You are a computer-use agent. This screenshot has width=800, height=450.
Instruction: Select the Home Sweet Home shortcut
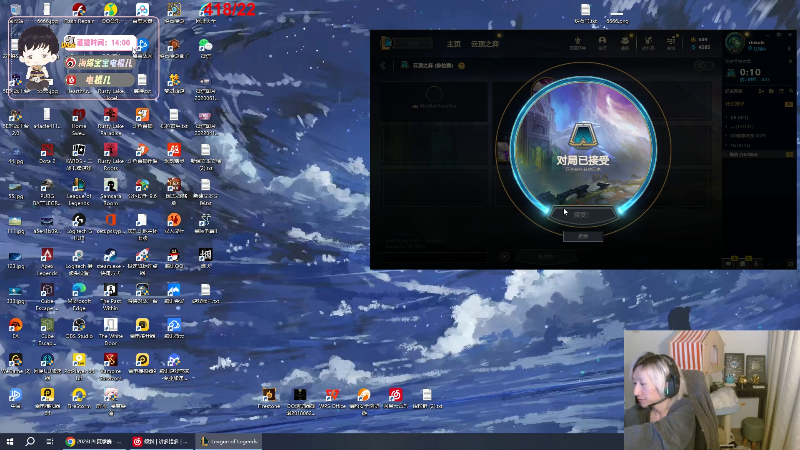click(79, 121)
